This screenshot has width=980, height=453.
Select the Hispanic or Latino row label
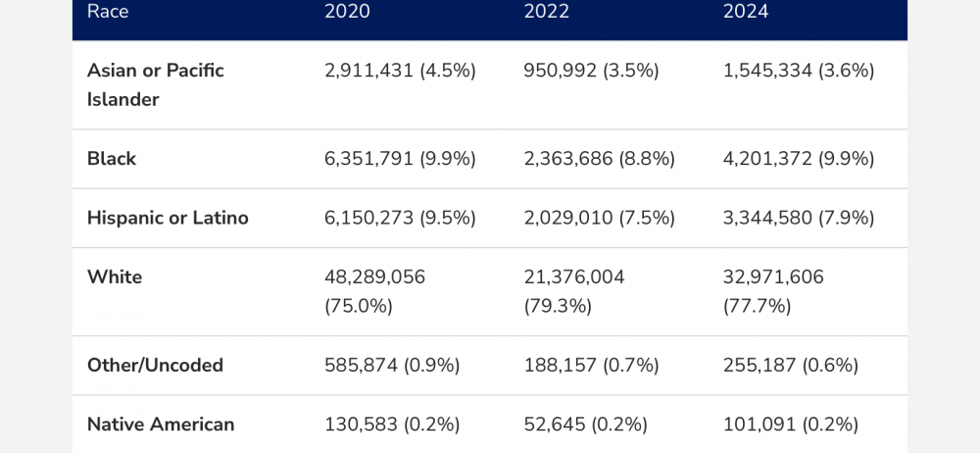pos(168,218)
